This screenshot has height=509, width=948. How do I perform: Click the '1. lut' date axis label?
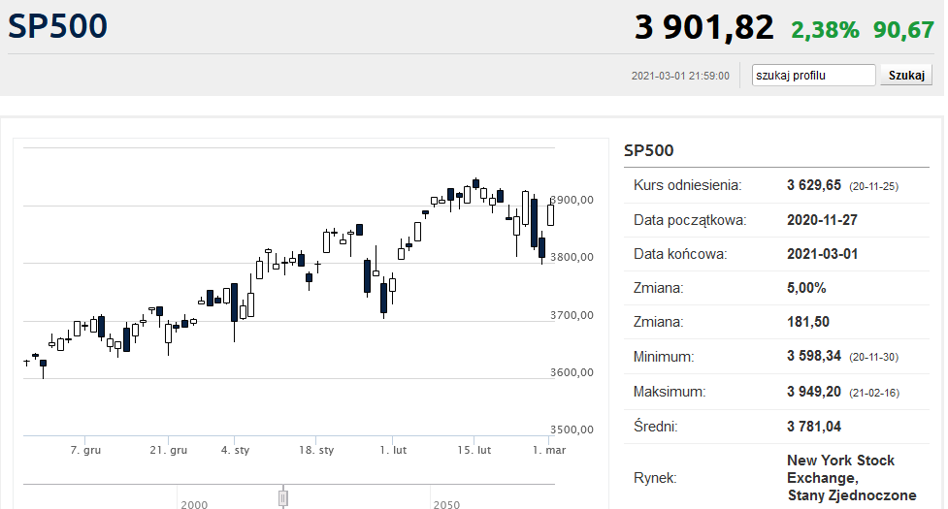pos(393,450)
